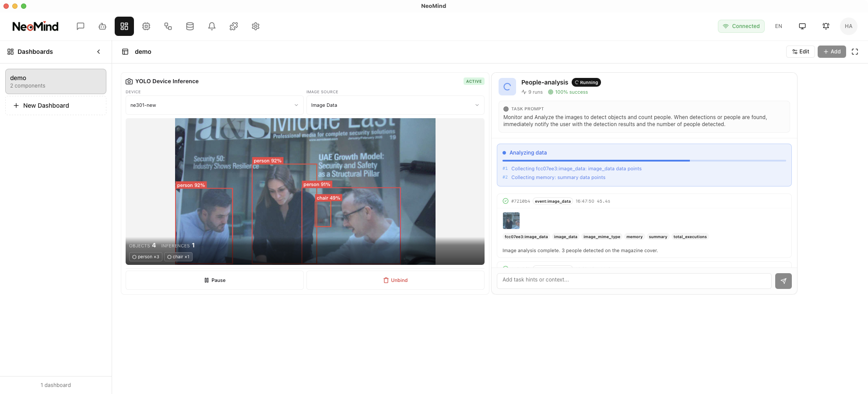The image size is (868, 394).
Task: Open the agents robot icon
Action: point(102,26)
